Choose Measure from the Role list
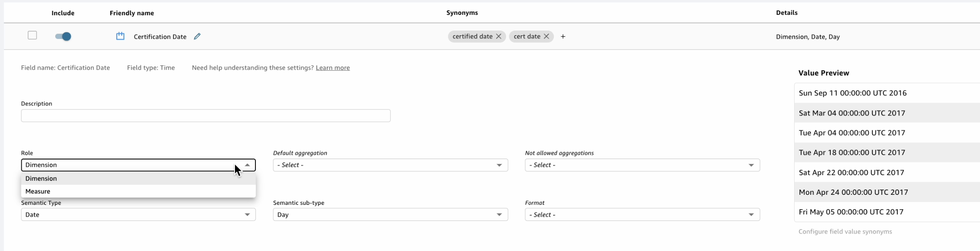The image size is (980, 251). (x=38, y=192)
